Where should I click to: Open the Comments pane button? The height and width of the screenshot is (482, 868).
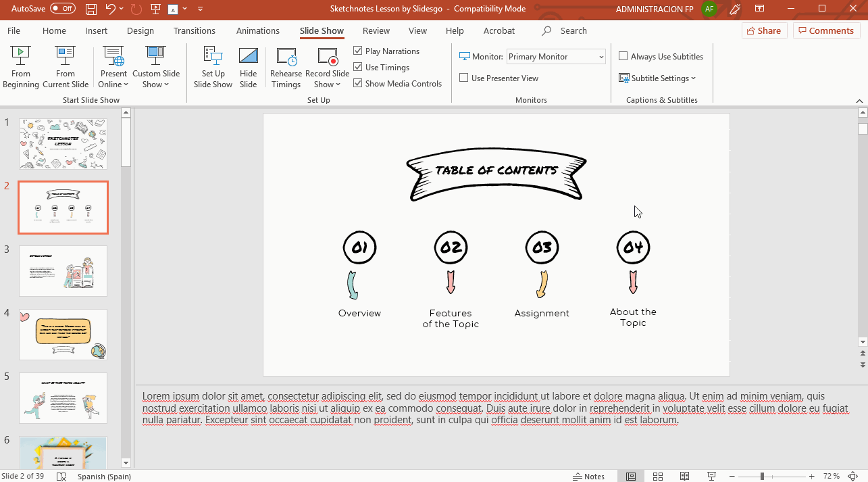tap(825, 30)
